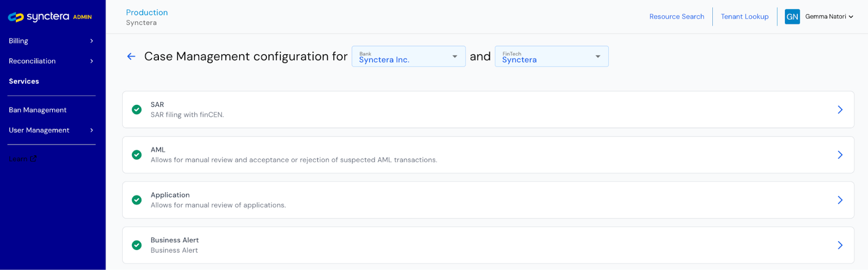This screenshot has width=868, height=270.
Task: Click the 'Case Management configuration for' heading
Action: click(246, 56)
